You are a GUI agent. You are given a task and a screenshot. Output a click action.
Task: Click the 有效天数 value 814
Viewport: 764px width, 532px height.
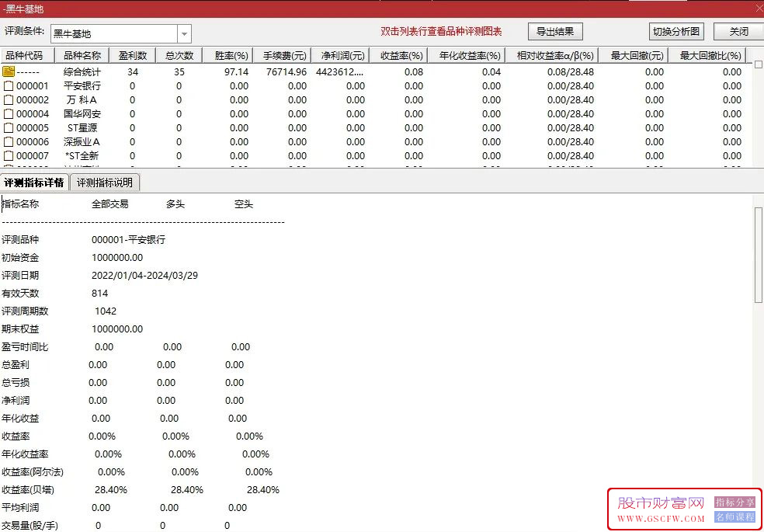point(100,294)
